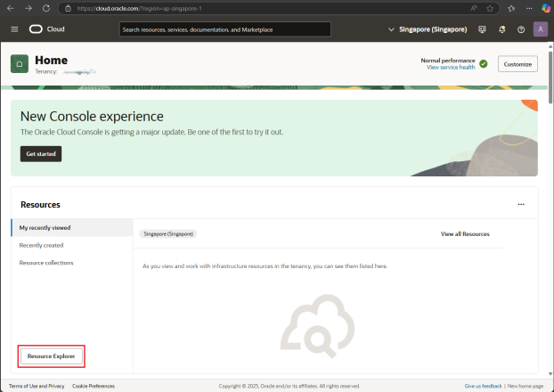Click the Get started button

[x=41, y=154]
